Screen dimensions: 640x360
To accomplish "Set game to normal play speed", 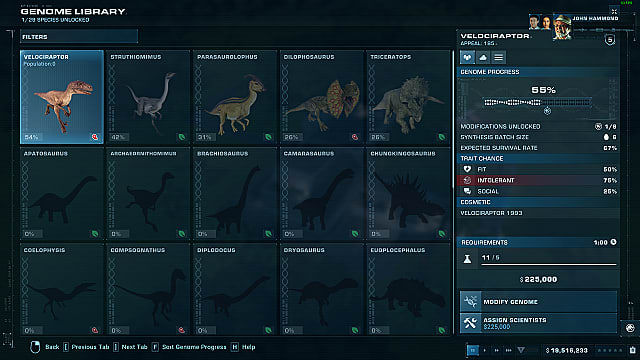I will (484, 350).
